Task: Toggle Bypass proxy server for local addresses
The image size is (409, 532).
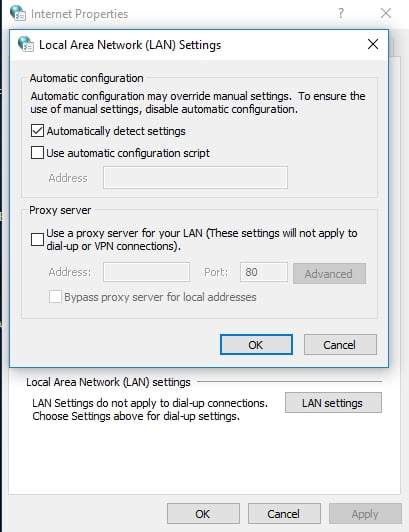Action: pos(55,297)
